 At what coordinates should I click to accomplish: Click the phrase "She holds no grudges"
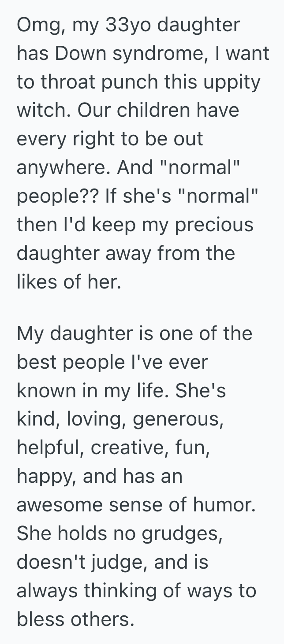[x=118, y=533]
